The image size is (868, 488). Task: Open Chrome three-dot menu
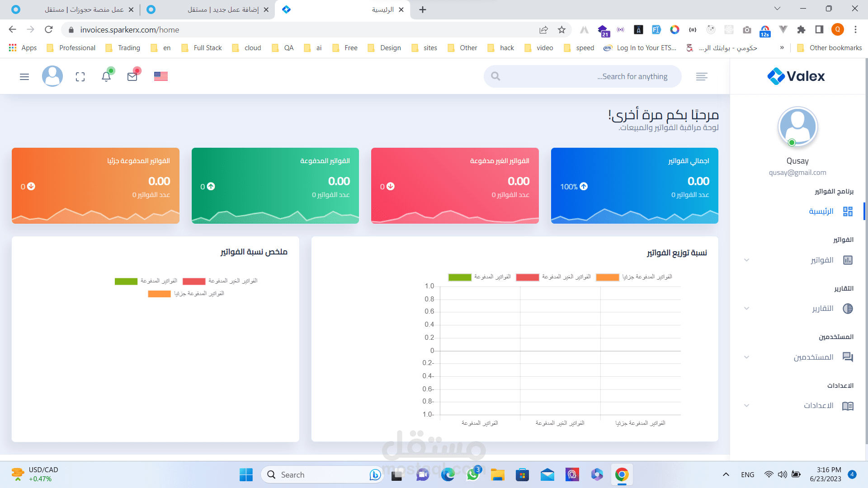point(855,30)
